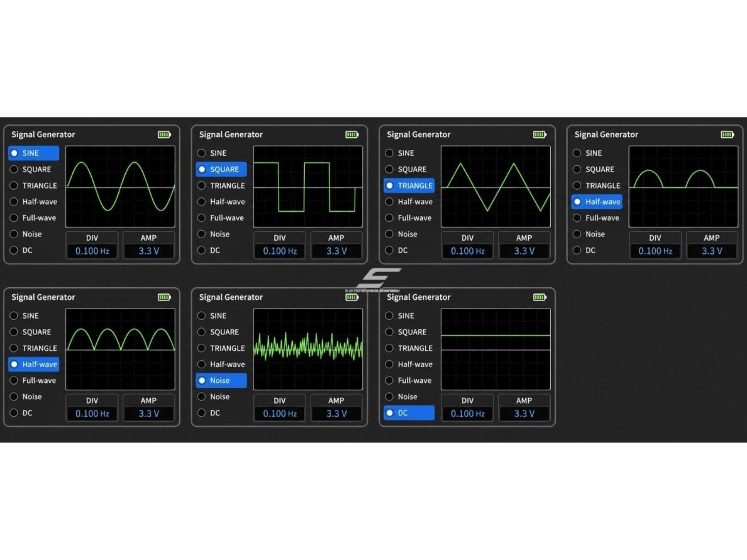This screenshot has height=560, width=747.
Task: Click the DIV 0.100 Hz field in the triangle-wave panel
Action: [x=467, y=251]
